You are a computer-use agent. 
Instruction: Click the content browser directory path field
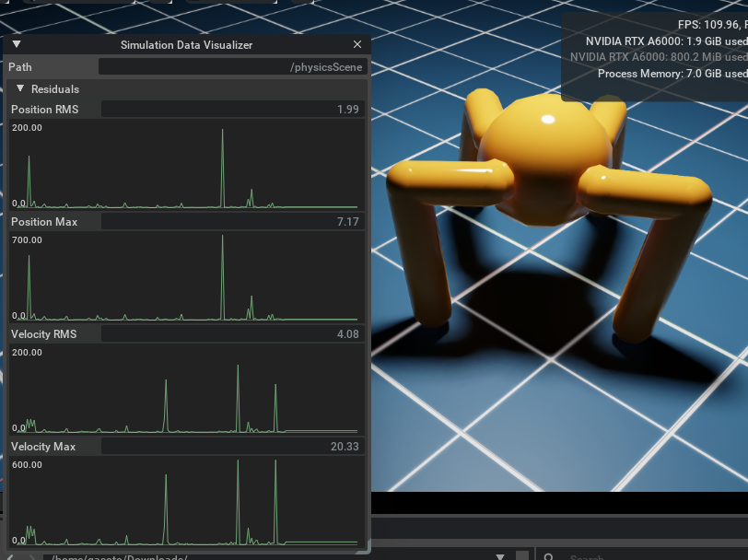tap(267, 556)
